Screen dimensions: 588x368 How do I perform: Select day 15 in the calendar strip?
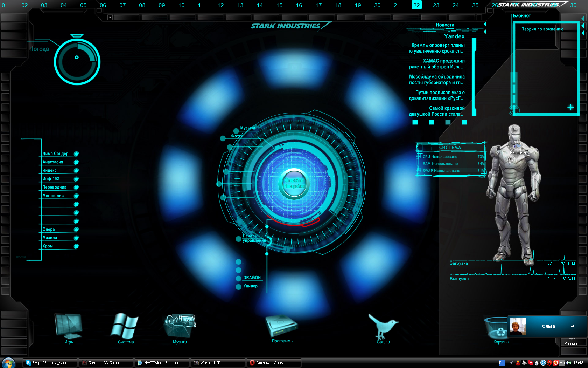point(279,5)
